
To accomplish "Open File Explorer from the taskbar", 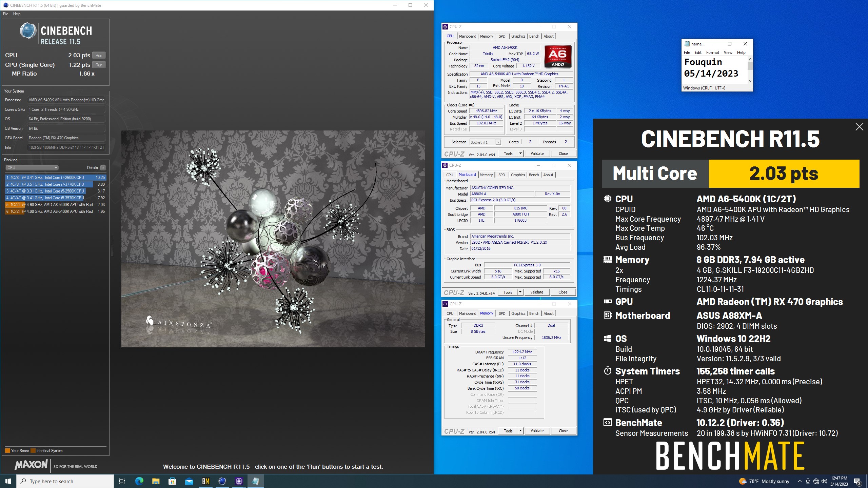I will (156, 481).
